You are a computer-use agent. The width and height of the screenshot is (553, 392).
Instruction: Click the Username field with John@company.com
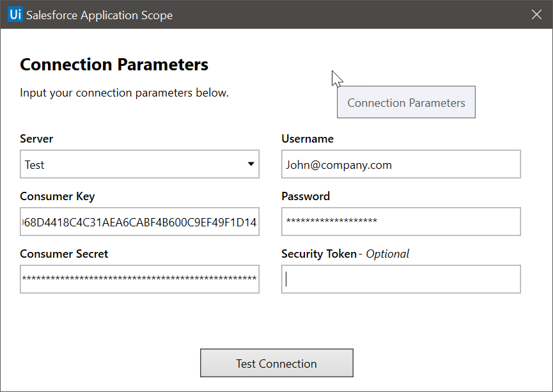tap(401, 164)
